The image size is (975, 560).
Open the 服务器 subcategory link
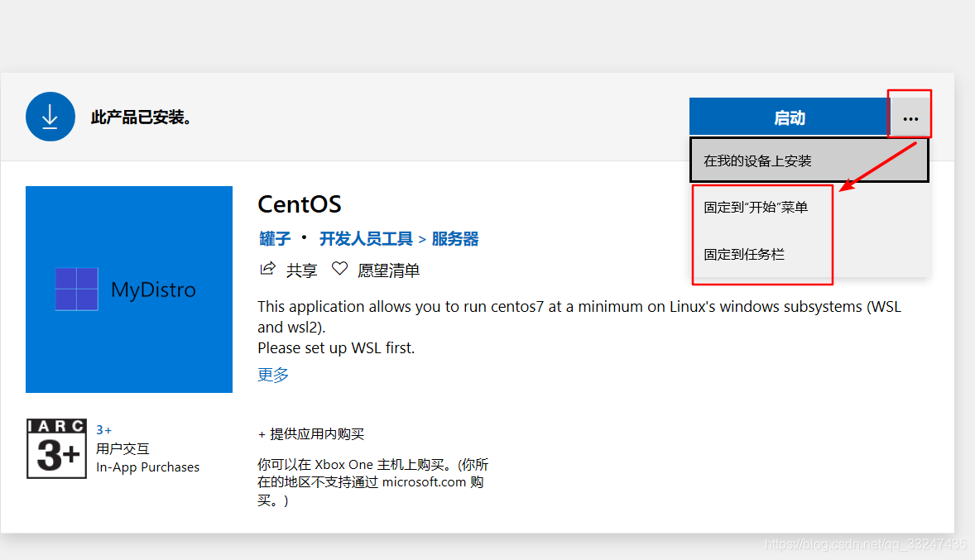click(455, 239)
